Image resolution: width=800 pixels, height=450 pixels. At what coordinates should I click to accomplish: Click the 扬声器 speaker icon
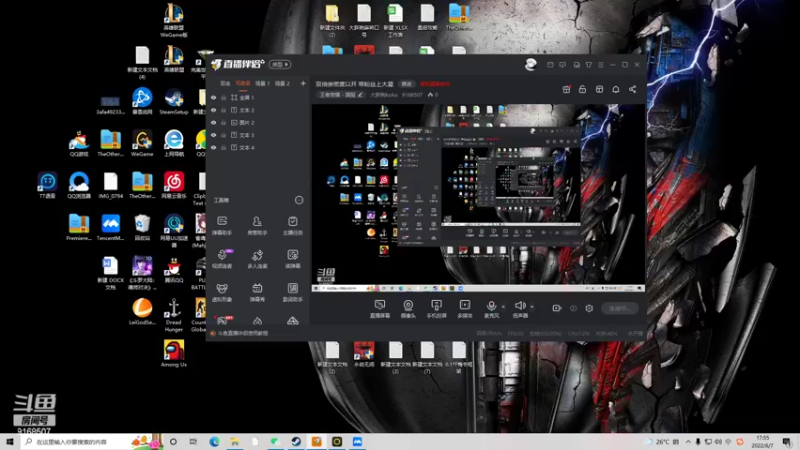(x=520, y=306)
